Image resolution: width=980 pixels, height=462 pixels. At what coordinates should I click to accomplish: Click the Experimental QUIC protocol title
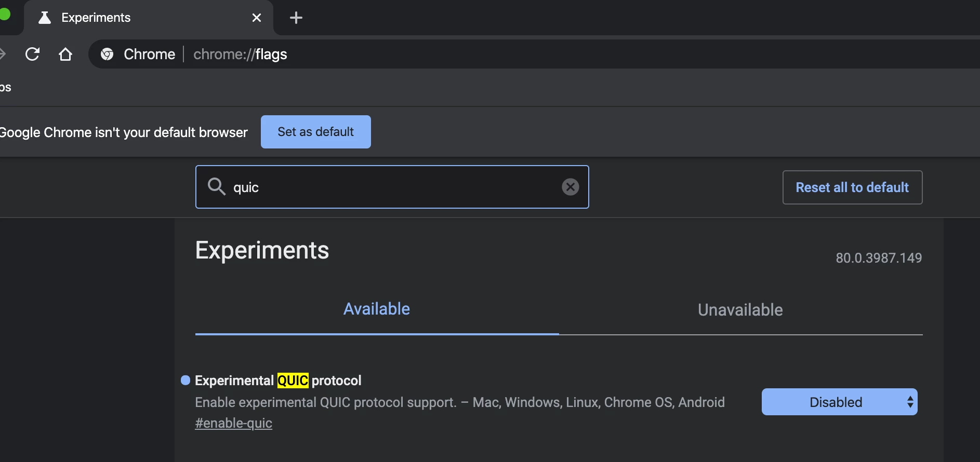click(278, 381)
